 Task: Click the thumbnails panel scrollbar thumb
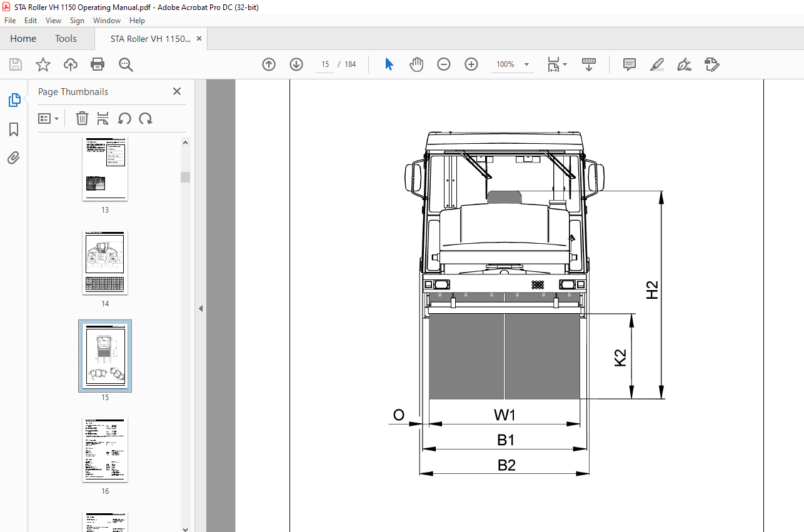pos(185,177)
